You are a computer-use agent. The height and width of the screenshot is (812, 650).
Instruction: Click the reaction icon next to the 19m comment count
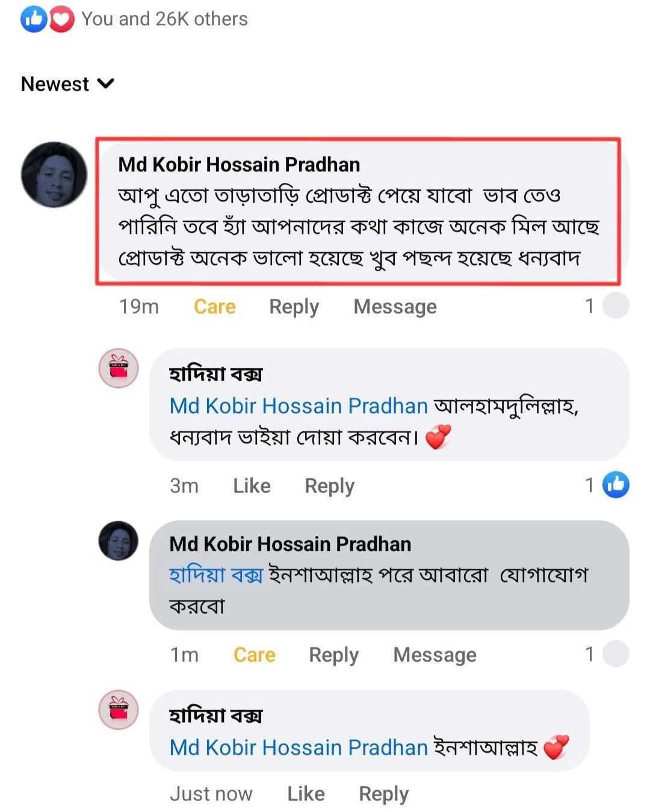(x=616, y=306)
